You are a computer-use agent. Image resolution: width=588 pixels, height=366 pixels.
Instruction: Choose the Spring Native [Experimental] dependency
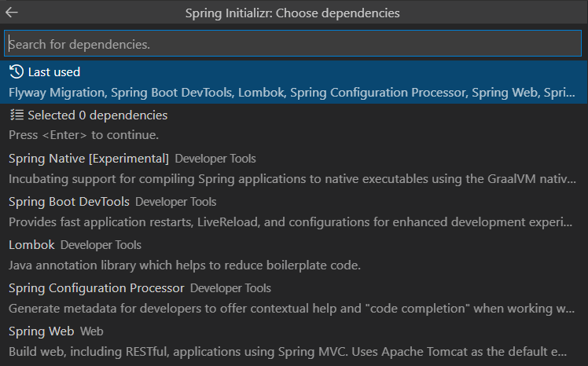pos(89,159)
